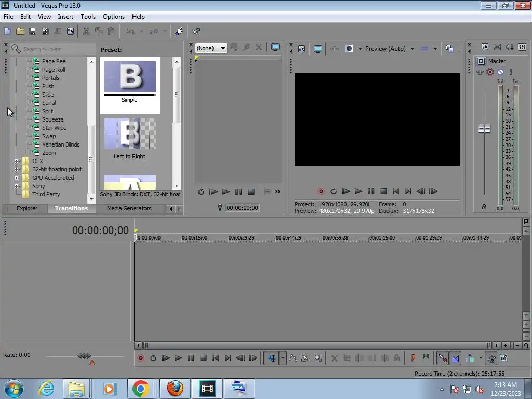Open the File menu

click(x=8, y=17)
